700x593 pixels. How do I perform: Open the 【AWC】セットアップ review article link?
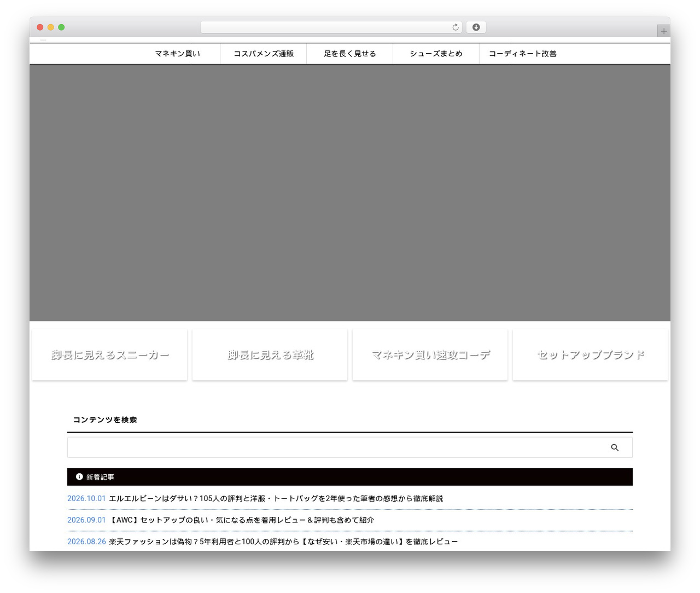tap(242, 520)
